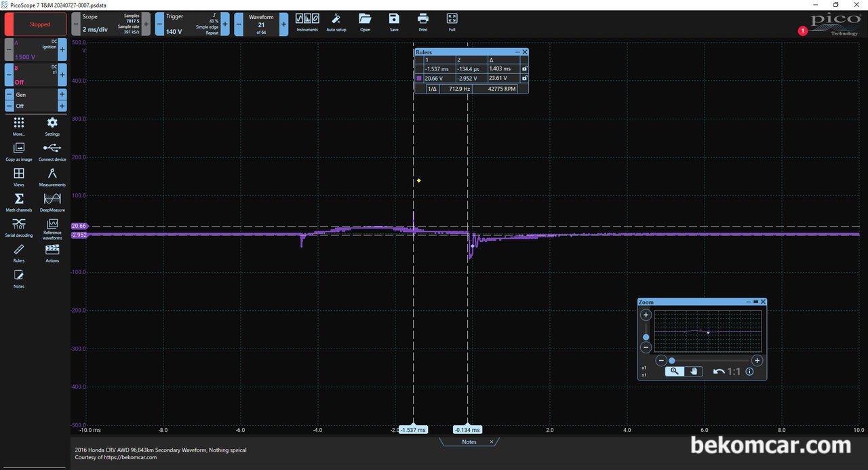Toggle the Stopped capture button
This screenshot has width=868, height=470.
35,24
